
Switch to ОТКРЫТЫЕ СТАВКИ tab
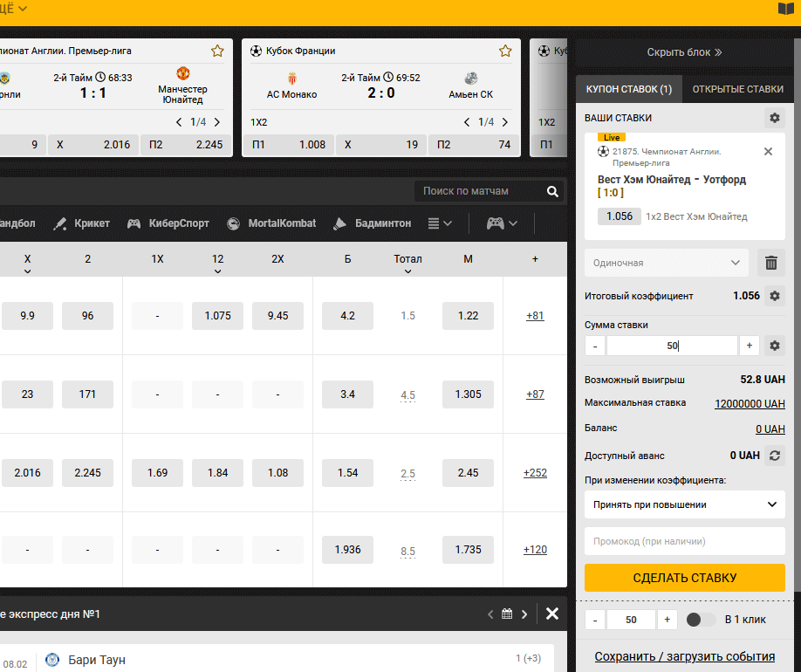(737, 89)
